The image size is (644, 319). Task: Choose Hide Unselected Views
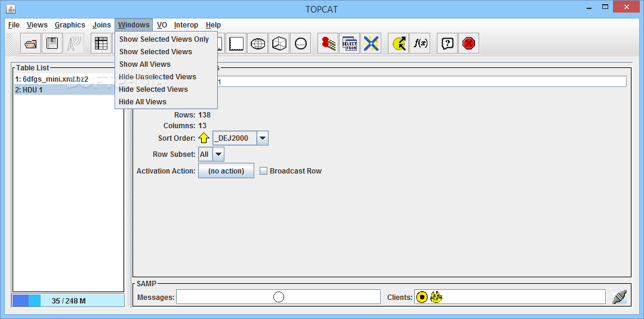pos(166,77)
